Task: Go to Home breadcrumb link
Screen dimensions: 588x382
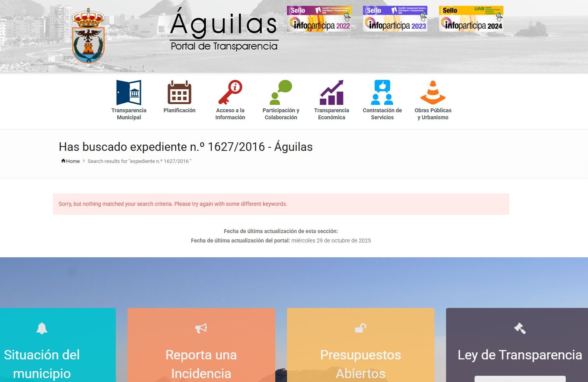Action: (71, 161)
